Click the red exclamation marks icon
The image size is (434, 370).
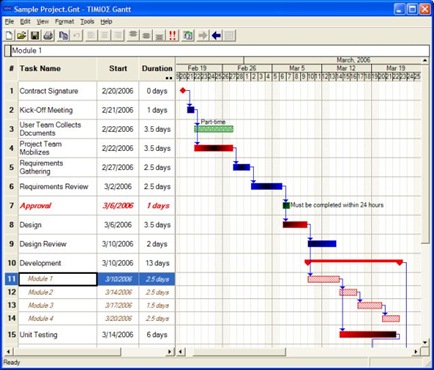(173, 35)
